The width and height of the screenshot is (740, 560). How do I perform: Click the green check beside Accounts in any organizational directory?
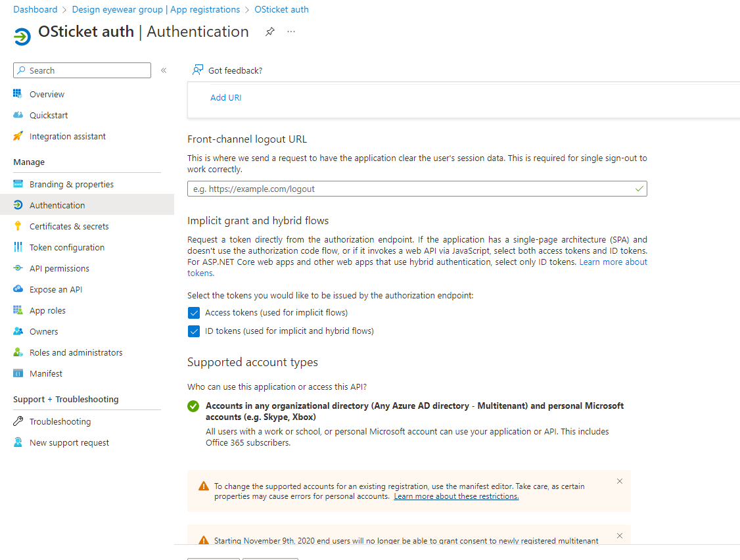[193, 406]
